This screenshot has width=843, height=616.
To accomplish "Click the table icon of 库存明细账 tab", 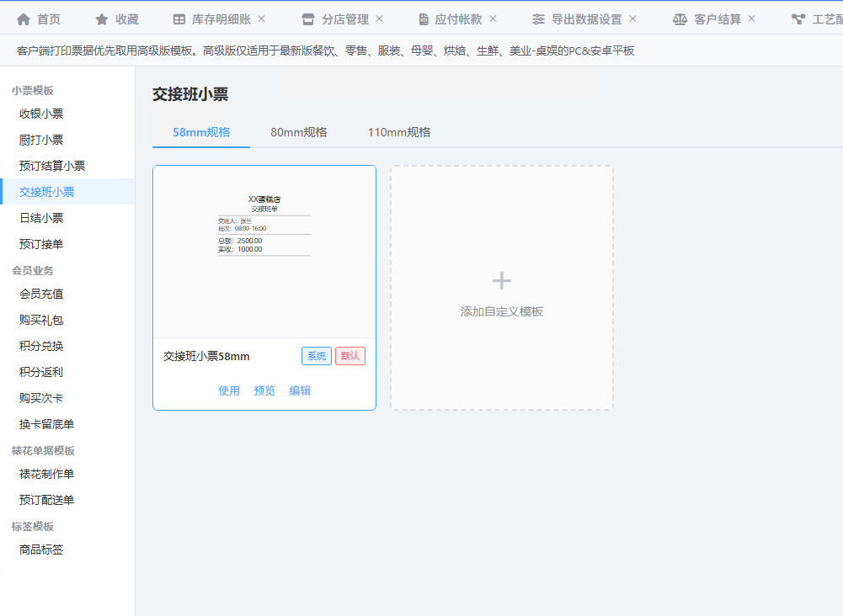I will (x=179, y=19).
